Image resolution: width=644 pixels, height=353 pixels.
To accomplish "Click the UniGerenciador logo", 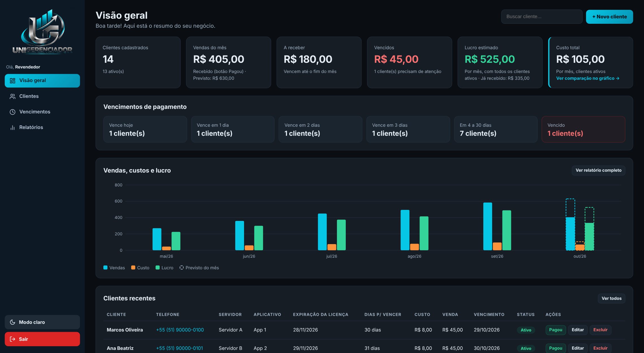I will 42,31.
